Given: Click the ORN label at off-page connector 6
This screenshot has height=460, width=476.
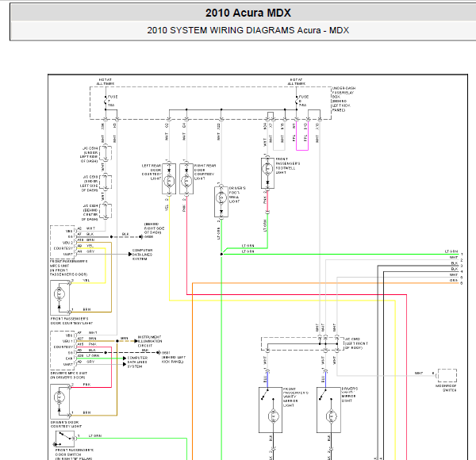Looking at the screenshot, I should point(454,281).
